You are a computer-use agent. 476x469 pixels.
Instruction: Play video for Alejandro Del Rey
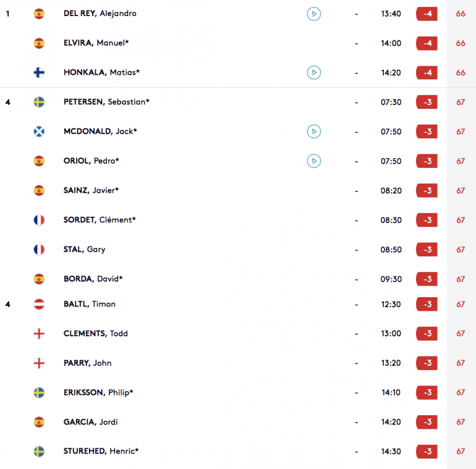pyautogui.click(x=314, y=14)
